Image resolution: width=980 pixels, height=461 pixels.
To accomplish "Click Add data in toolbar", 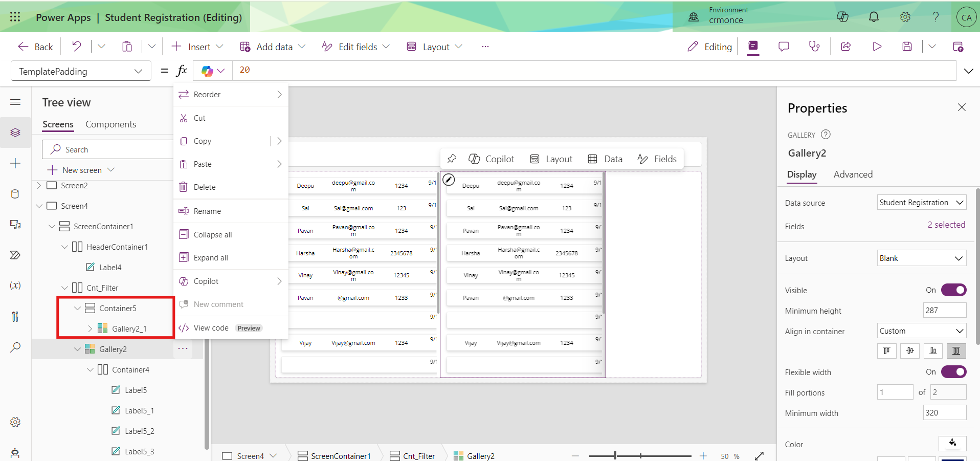I will coord(272,47).
